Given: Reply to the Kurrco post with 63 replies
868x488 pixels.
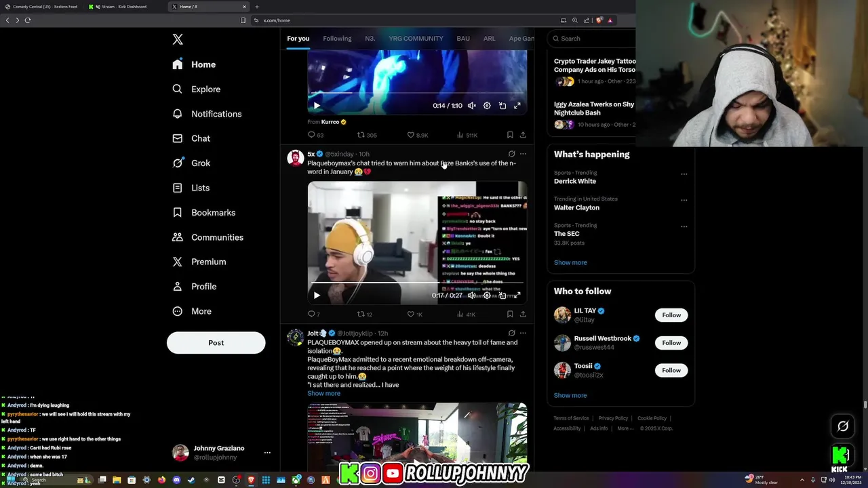Looking at the screenshot, I should [x=315, y=135].
